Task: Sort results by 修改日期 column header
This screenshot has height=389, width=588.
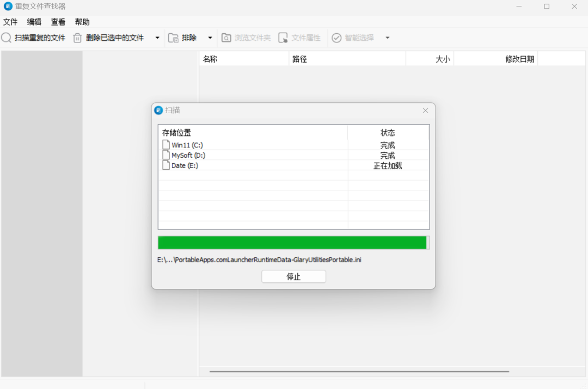Action: click(496, 59)
